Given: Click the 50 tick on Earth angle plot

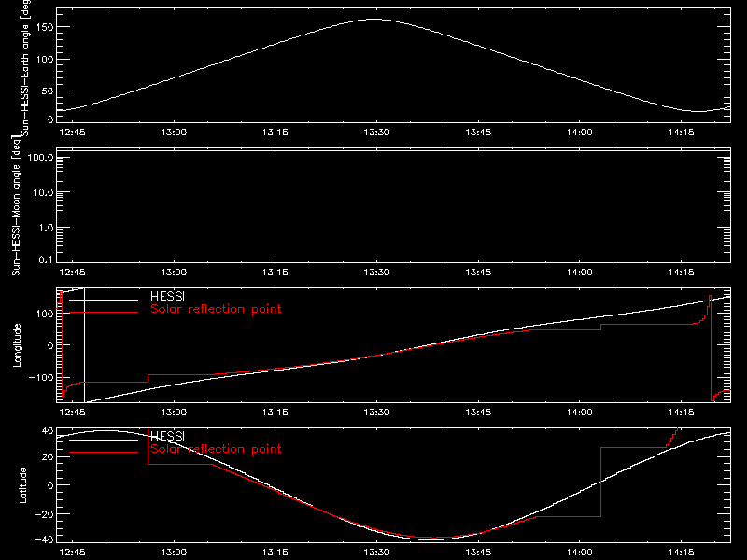Looking at the screenshot, I should coord(48,91).
